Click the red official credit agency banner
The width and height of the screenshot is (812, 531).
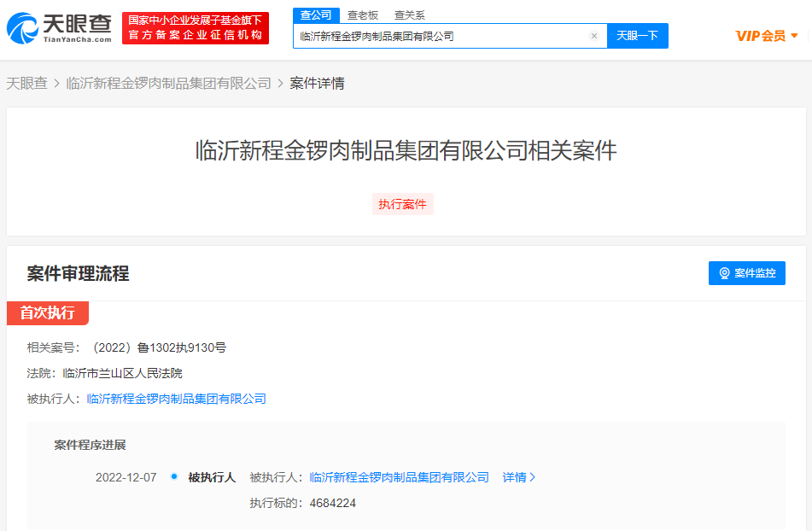(x=196, y=28)
